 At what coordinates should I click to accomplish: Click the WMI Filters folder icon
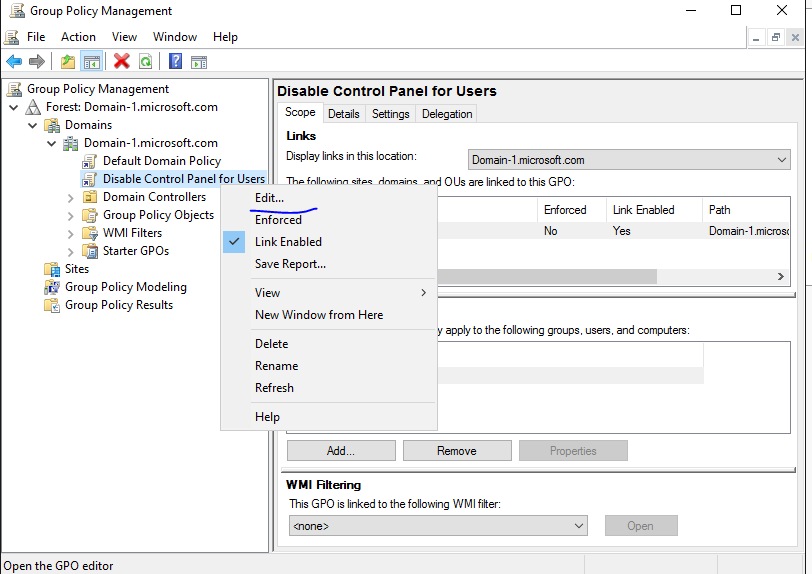pos(90,233)
